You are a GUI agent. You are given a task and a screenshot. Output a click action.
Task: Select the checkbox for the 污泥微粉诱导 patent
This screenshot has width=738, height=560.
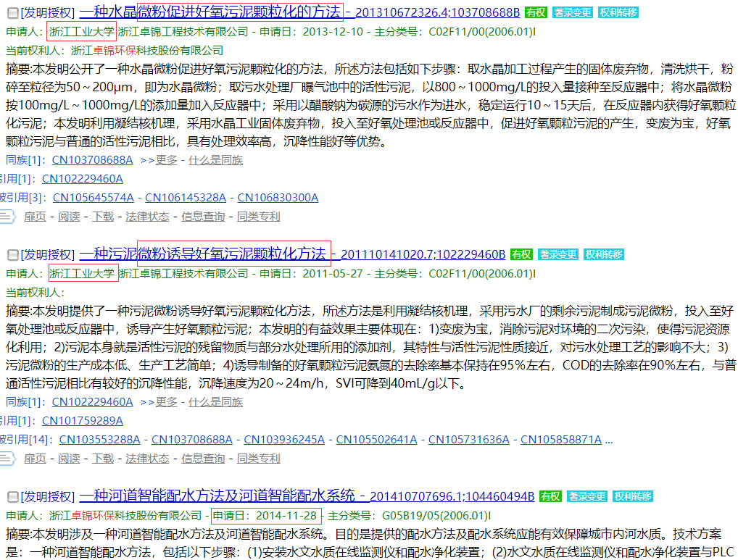(x=12, y=254)
